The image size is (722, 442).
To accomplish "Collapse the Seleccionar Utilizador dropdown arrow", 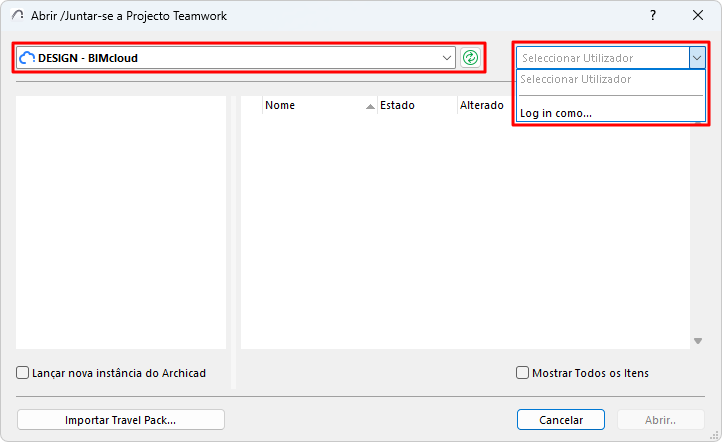I will tap(696, 58).
